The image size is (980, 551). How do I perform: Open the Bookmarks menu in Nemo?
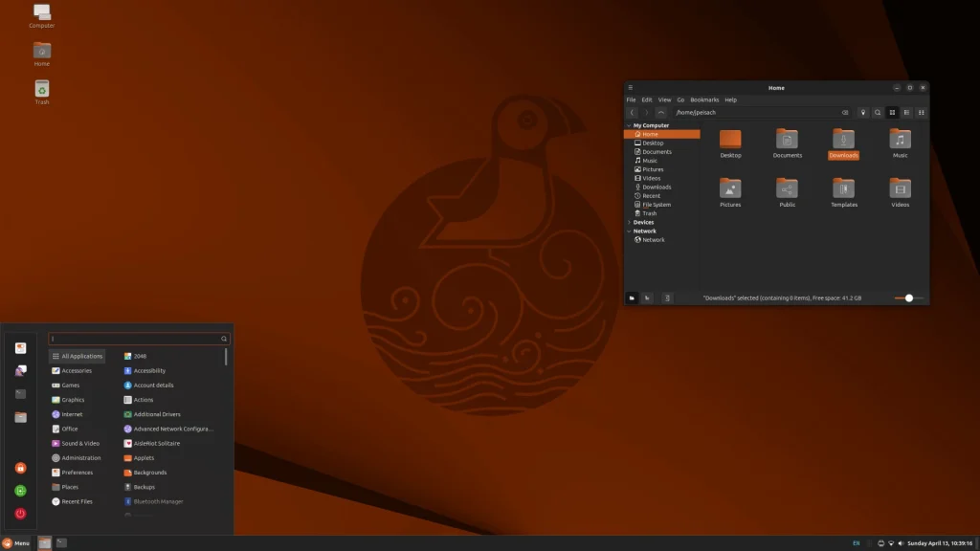[704, 99]
